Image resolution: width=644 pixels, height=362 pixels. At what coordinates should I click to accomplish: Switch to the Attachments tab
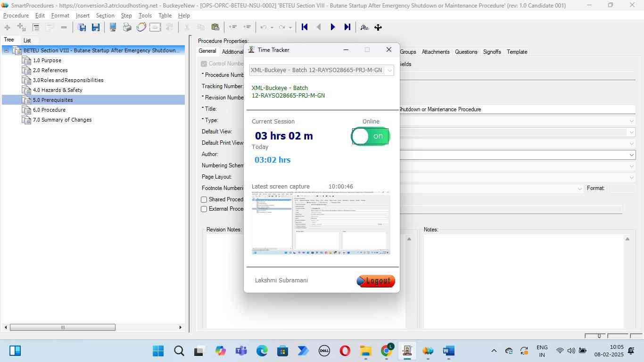point(436,52)
